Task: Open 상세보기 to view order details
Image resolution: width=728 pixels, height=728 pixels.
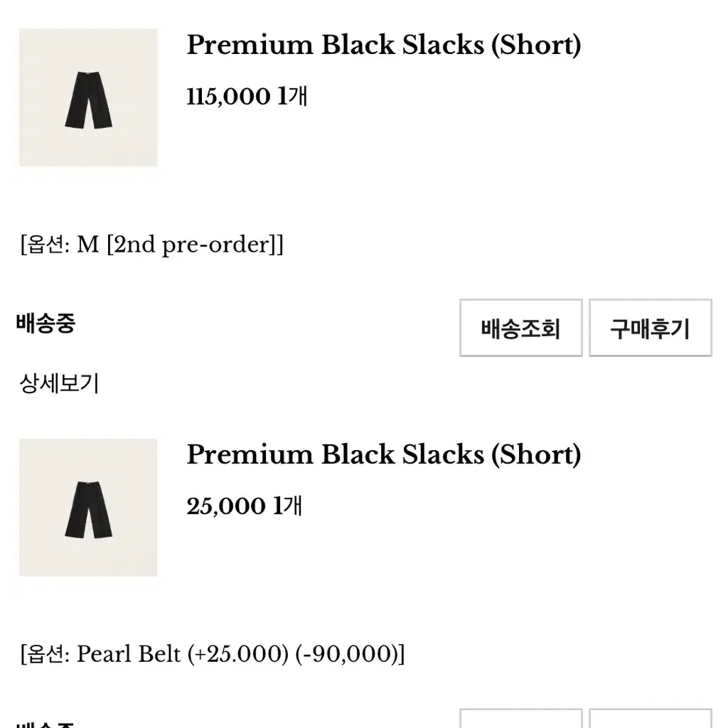Action: [60, 383]
